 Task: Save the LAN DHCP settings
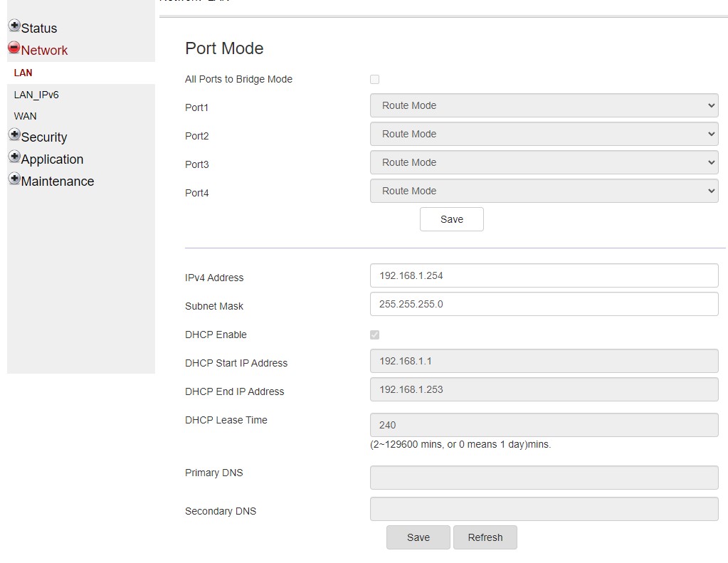point(418,537)
